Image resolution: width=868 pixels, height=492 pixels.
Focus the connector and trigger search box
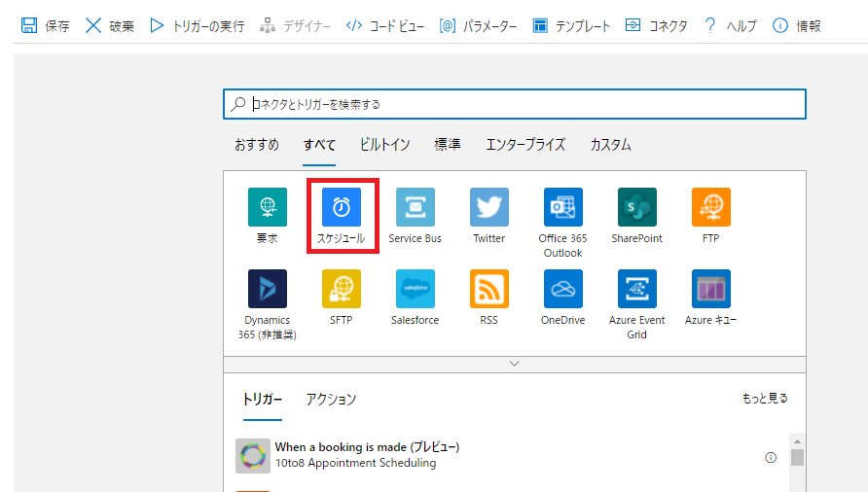coord(514,104)
